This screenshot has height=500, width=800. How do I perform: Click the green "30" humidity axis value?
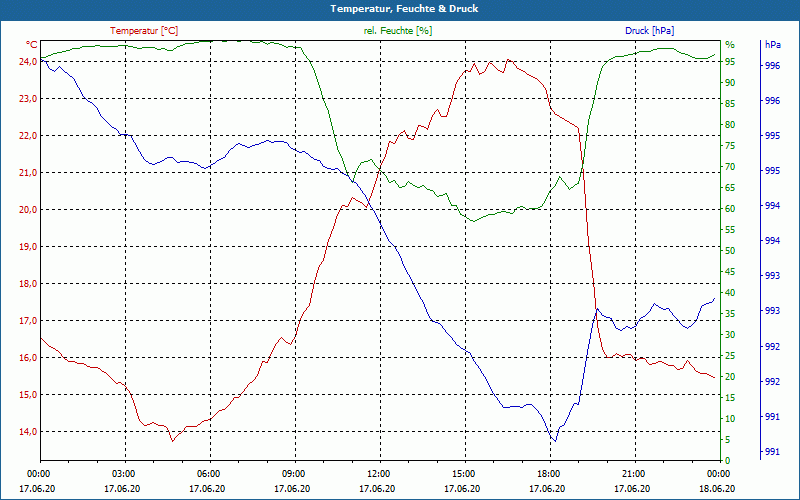pos(730,335)
